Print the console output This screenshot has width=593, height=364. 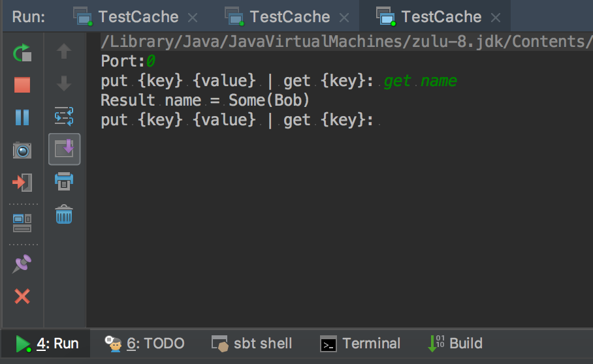(x=64, y=181)
